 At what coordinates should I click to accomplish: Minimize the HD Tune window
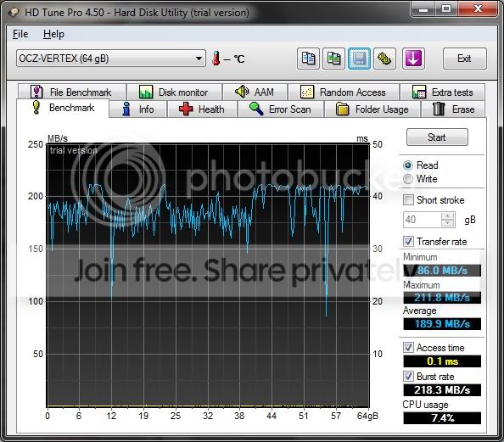point(423,8)
